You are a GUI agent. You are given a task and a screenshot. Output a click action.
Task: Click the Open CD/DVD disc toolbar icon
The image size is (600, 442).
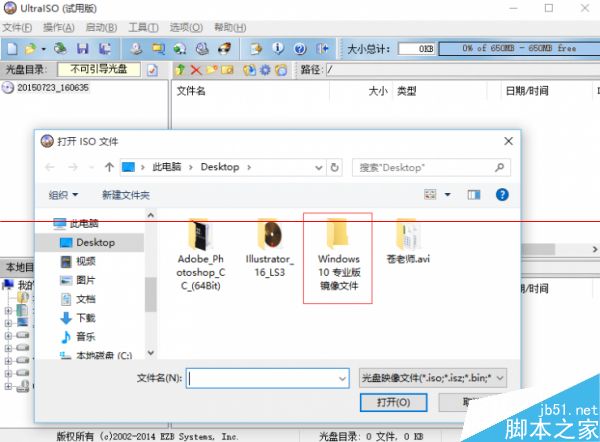click(x=60, y=49)
